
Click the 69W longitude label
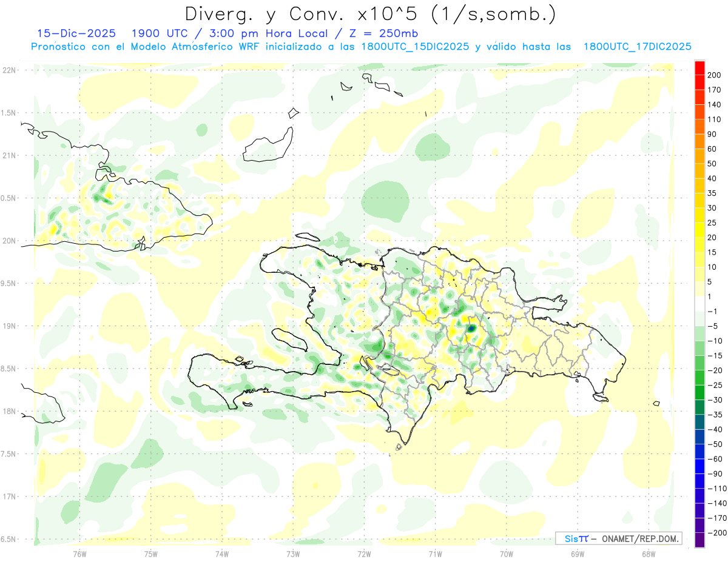coord(578,554)
